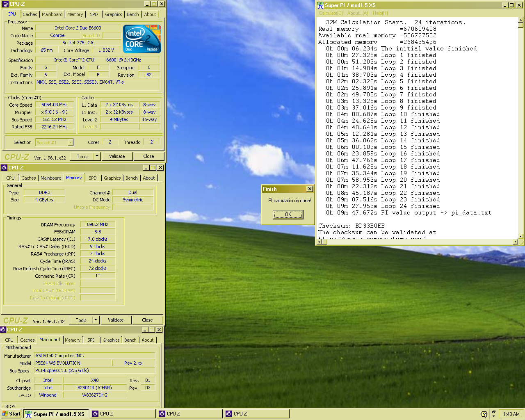Image resolution: width=525 pixels, height=420 pixels.
Task: Open the Mainboard tab in the top CPU-Z window
Action: (52, 14)
